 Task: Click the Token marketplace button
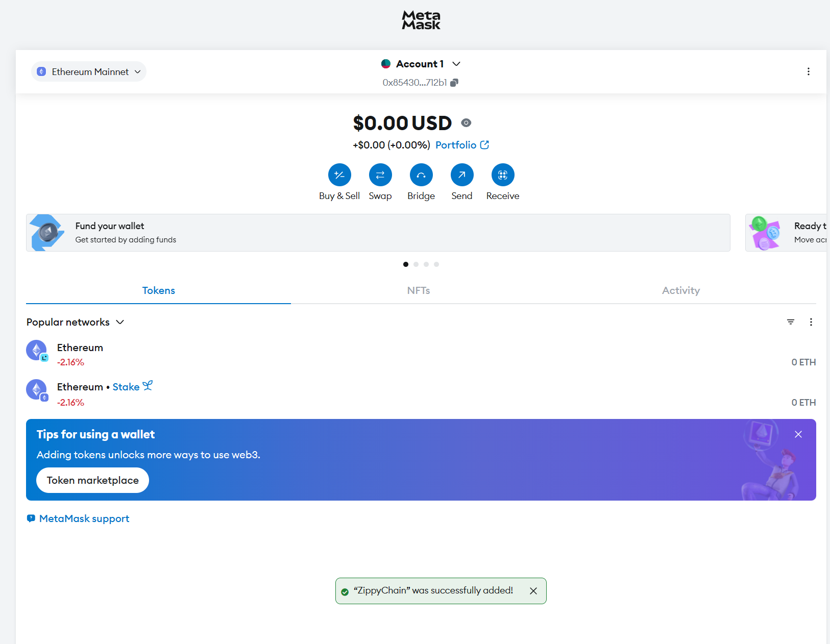[92, 480]
